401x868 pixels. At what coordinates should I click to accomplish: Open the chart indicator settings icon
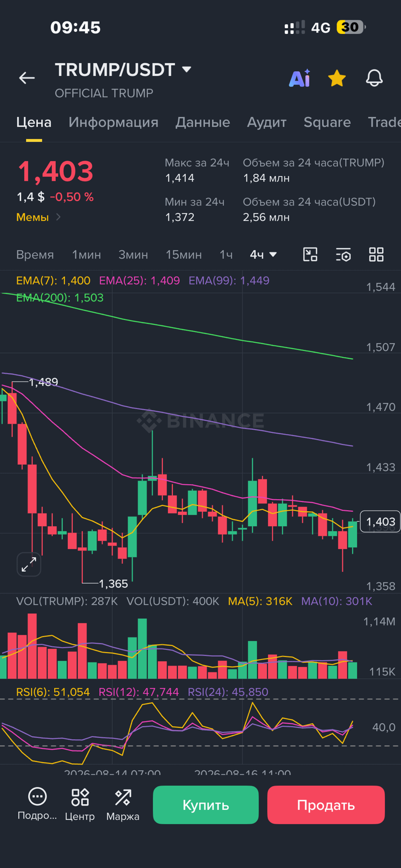coord(343,255)
